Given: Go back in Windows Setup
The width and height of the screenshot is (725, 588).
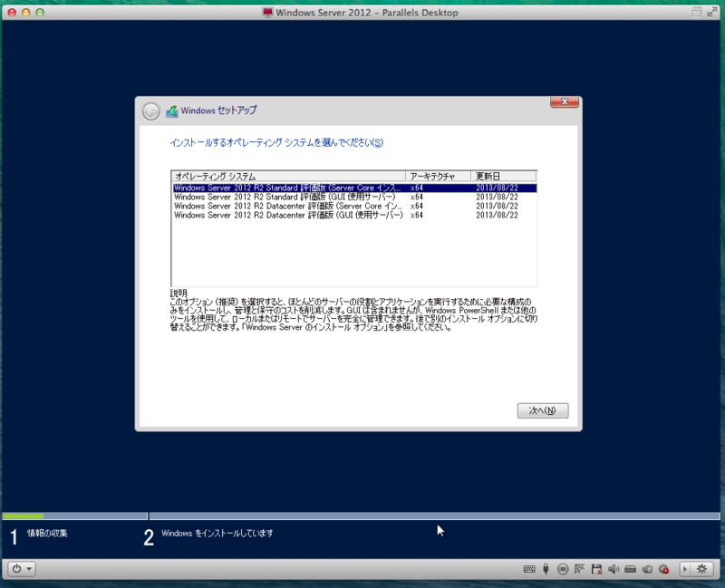Looking at the screenshot, I should click(x=150, y=111).
